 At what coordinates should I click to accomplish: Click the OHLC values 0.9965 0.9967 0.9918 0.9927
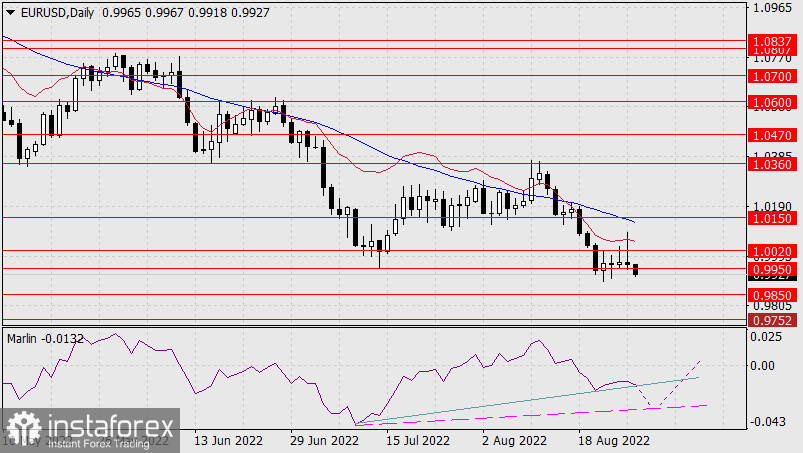pyautogui.click(x=186, y=13)
